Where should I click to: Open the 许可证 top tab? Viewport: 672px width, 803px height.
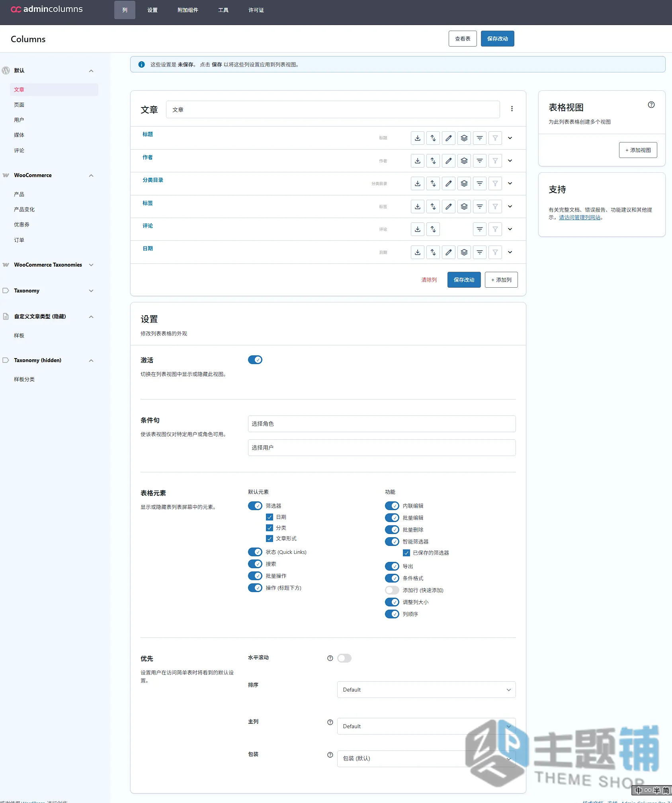click(256, 10)
